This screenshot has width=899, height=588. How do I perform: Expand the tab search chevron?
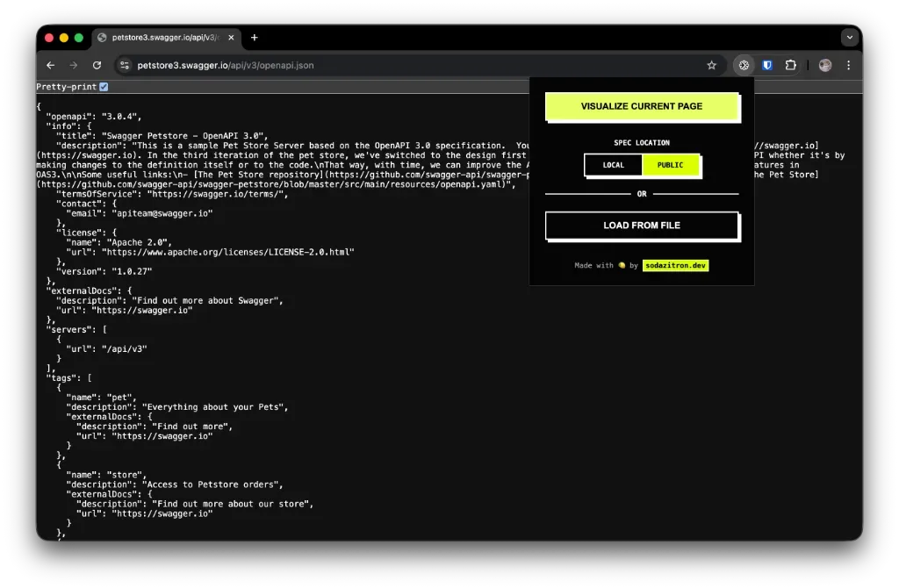click(848, 37)
